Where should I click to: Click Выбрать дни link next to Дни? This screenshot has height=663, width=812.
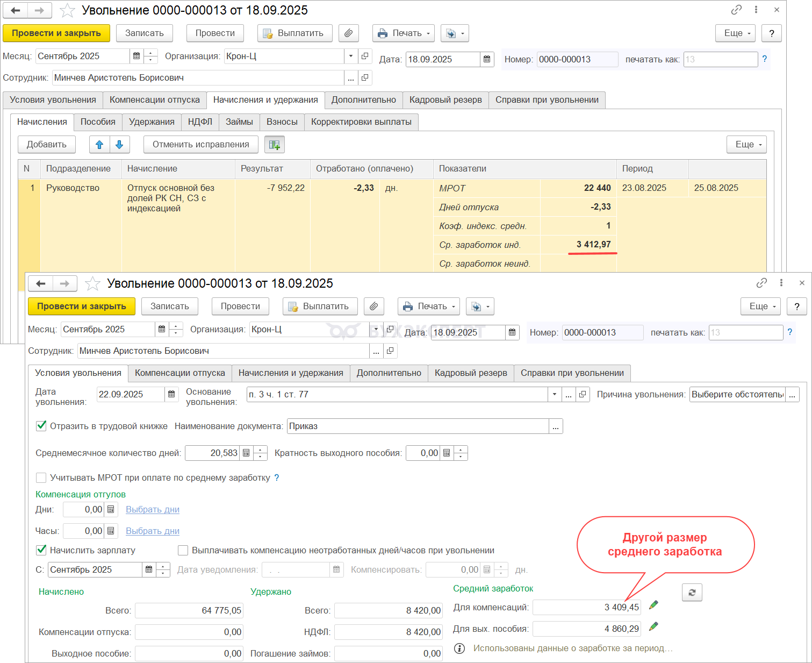pos(153,510)
